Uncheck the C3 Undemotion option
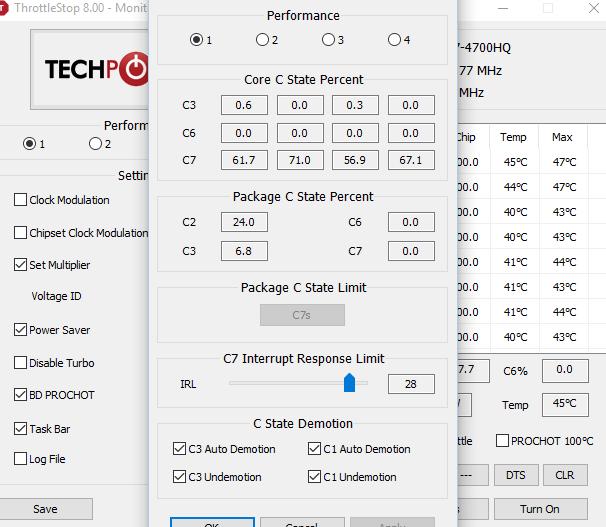This screenshot has height=527, width=606. point(179,476)
